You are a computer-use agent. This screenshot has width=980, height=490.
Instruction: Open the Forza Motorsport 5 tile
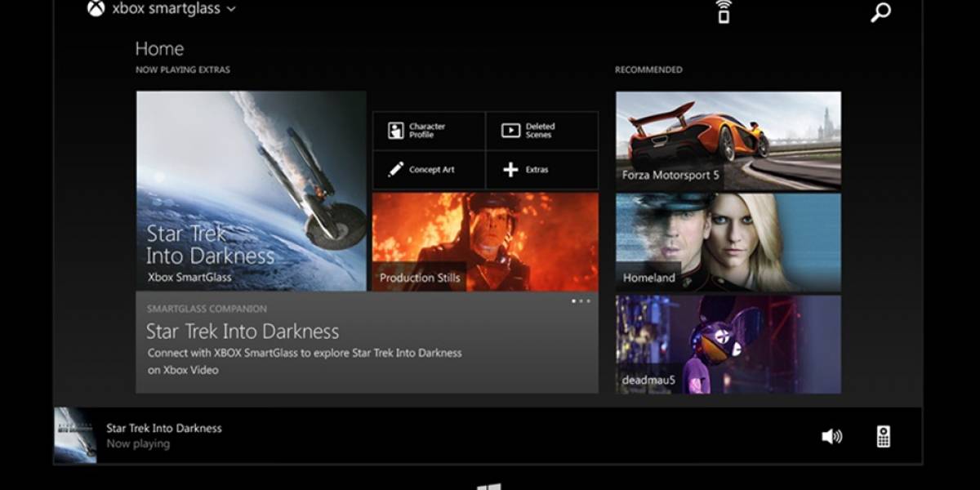(x=728, y=140)
